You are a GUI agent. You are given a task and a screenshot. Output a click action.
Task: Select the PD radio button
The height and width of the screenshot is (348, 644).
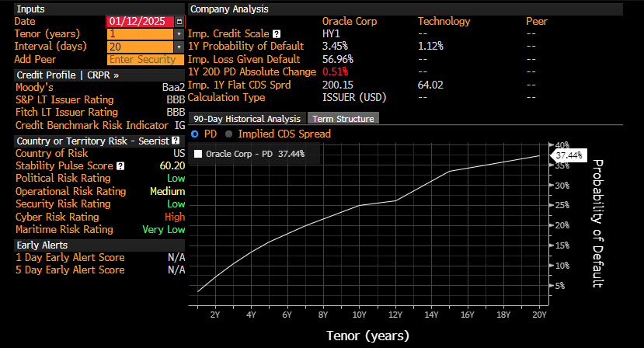(195, 134)
